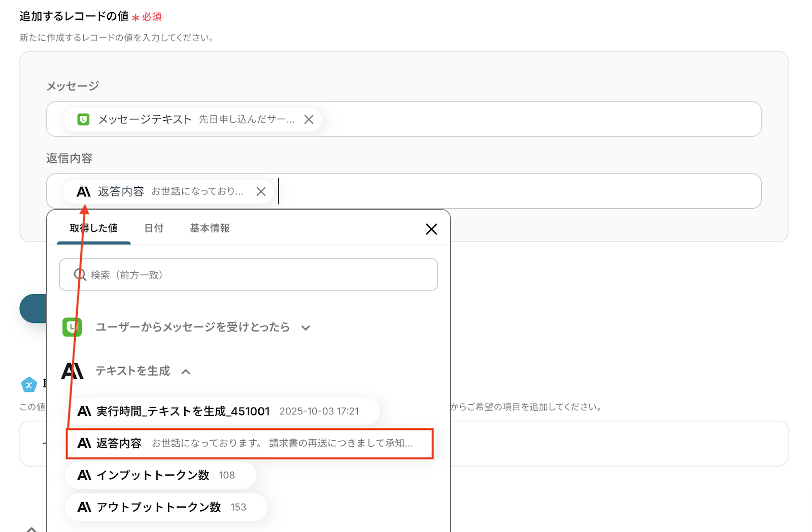The image size is (812, 532).
Task: Open the 基本情報 tab
Action: pyautogui.click(x=210, y=228)
